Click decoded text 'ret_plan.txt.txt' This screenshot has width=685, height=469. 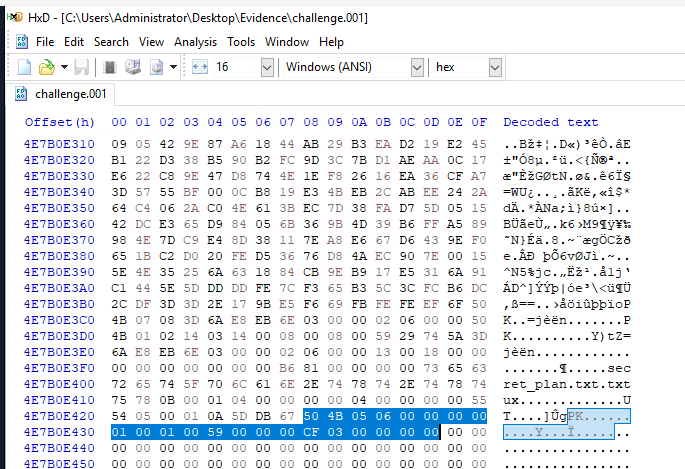coord(567,384)
